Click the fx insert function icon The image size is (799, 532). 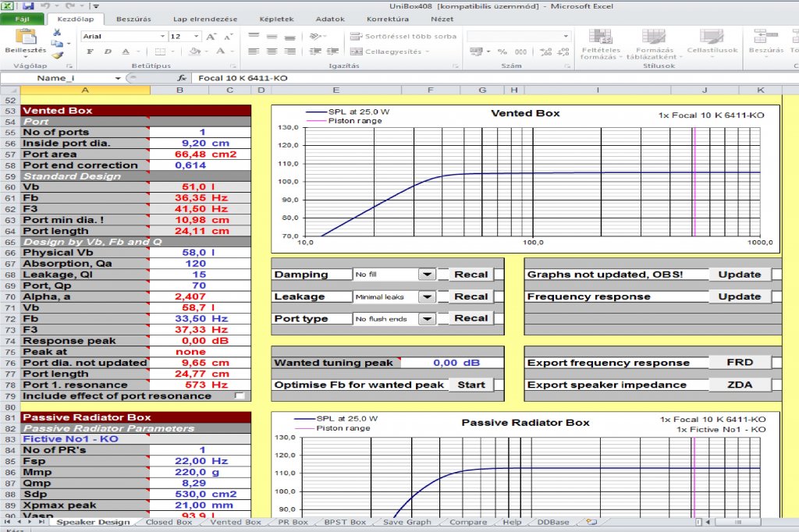click(x=182, y=78)
